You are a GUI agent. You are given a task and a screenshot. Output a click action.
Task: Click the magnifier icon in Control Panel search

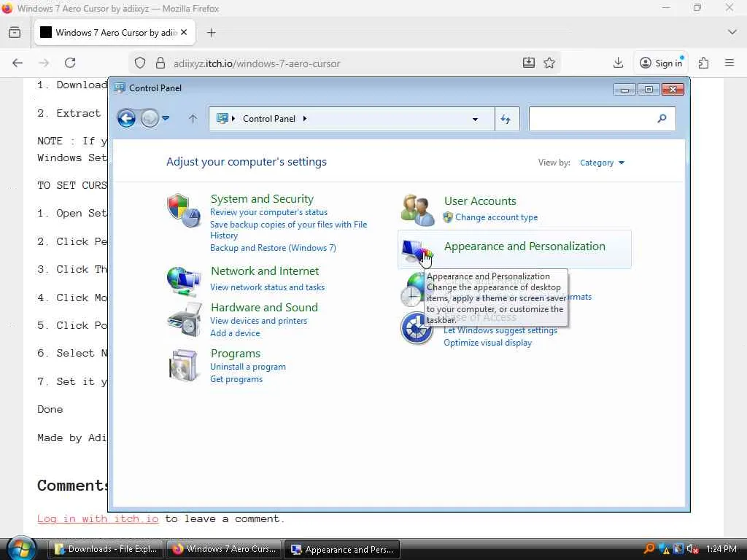tap(662, 118)
